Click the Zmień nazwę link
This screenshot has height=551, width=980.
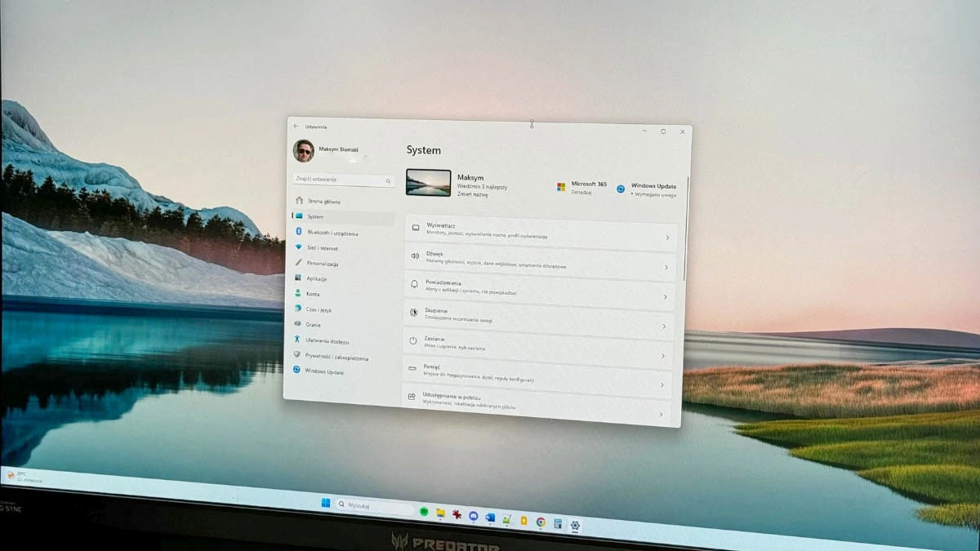tap(471, 194)
